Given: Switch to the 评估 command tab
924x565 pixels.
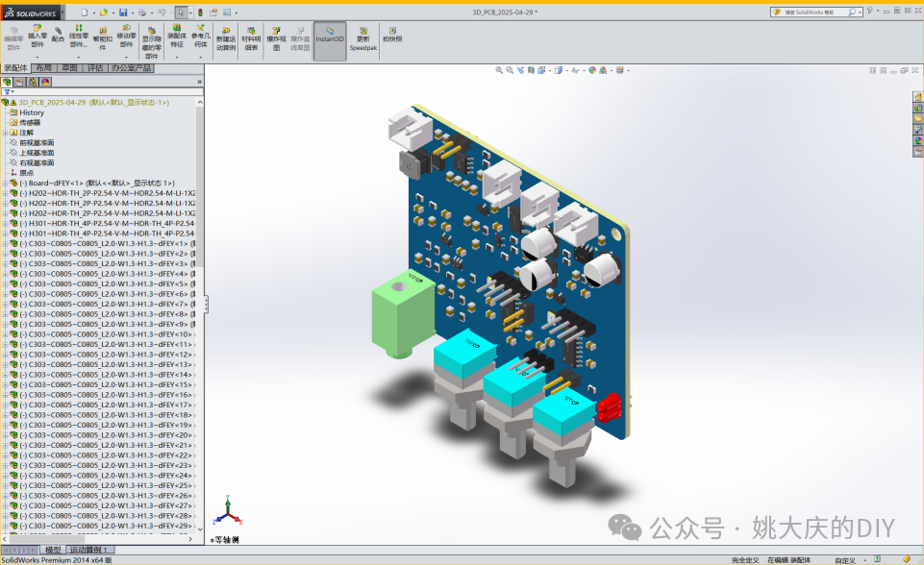Looking at the screenshot, I should 95,68.
